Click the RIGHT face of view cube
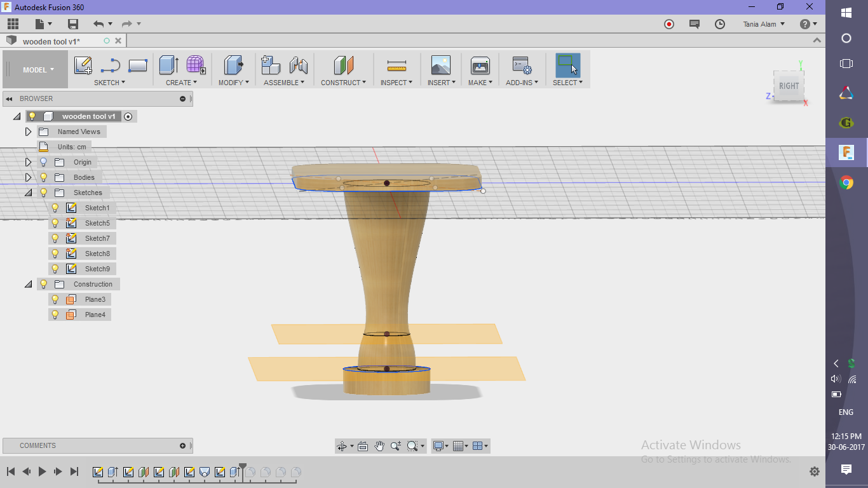This screenshot has height=488, width=868. click(x=789, y=86)
